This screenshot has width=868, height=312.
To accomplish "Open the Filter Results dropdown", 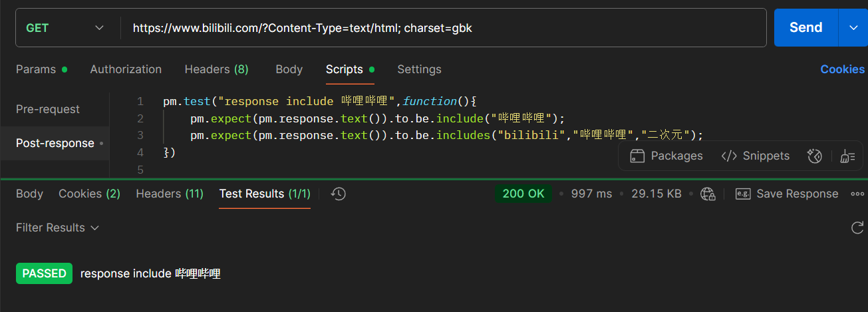I will click(57, 228).
